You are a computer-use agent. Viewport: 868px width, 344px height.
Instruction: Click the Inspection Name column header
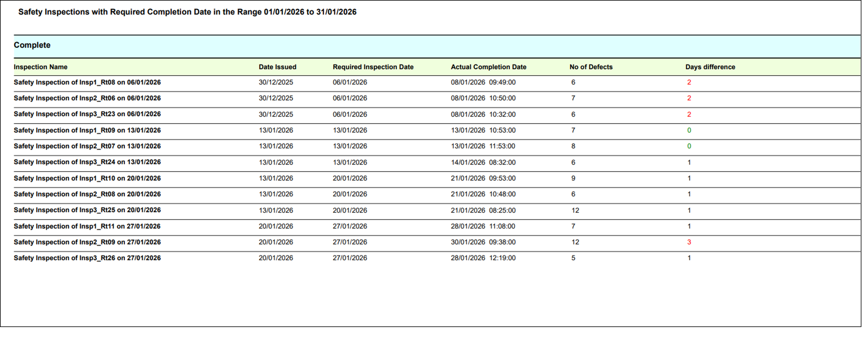(x=40, y=67)
